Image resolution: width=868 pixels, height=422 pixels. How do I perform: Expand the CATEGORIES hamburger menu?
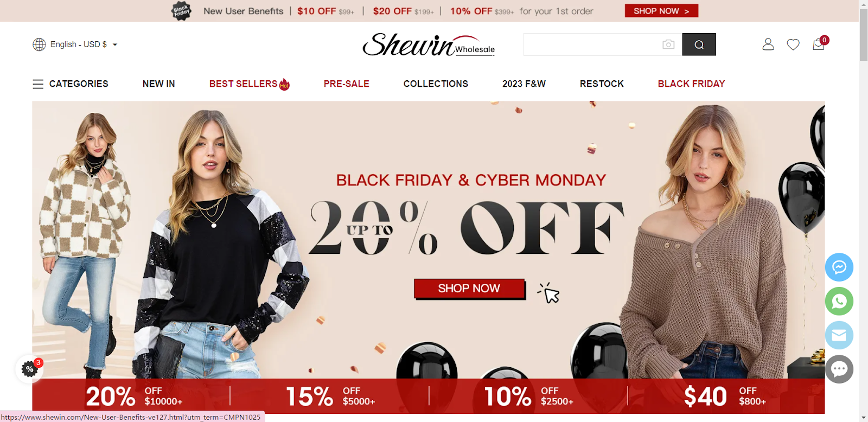71,84
